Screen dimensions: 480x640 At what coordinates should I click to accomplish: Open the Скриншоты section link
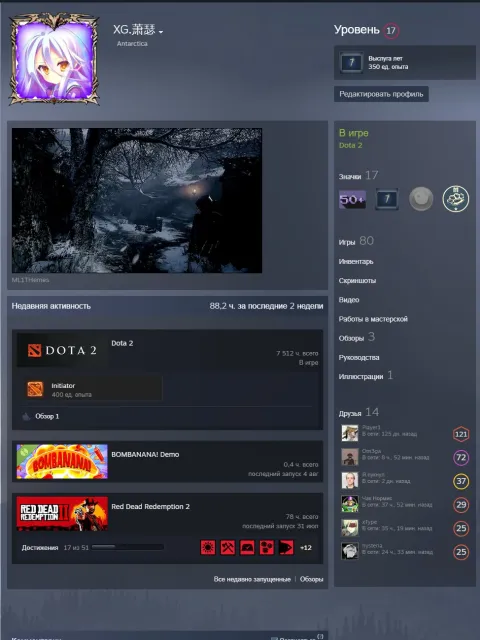(357, 280)
